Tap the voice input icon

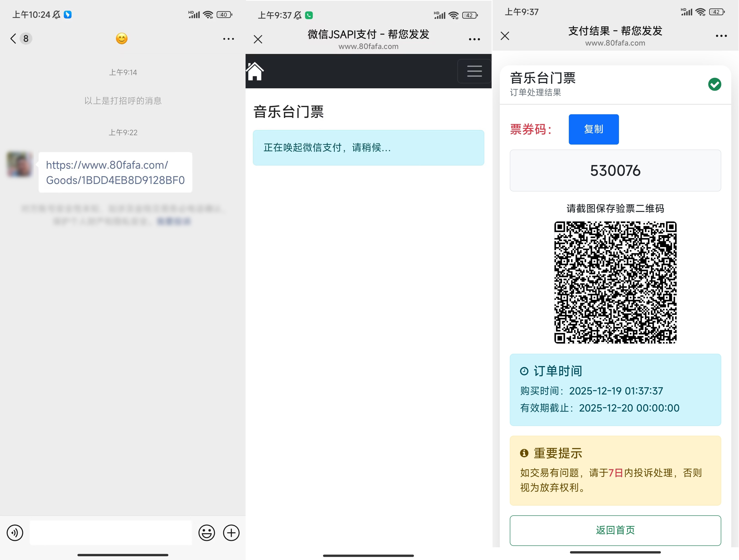tap(15, 533)
